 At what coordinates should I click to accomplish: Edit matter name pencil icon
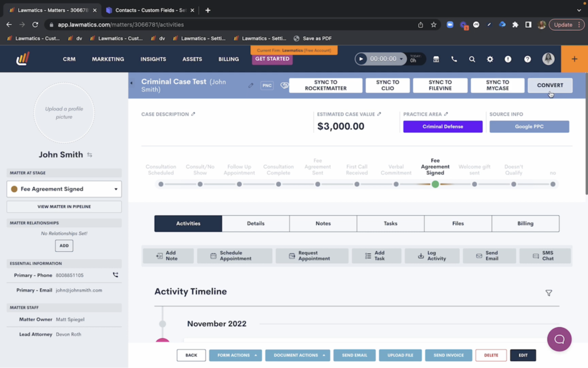(250, 85)
